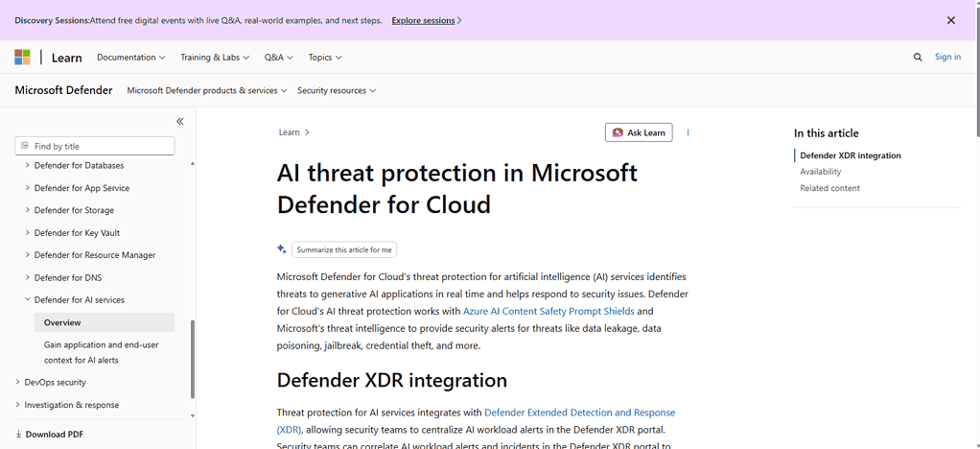
Task: Select the Overview tree item
Action: [x=105, y=322]
